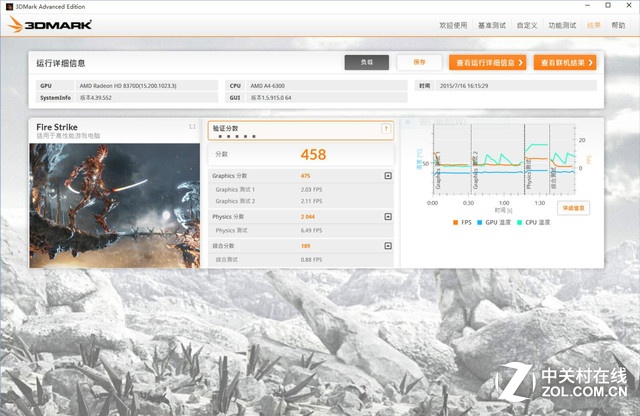
Task: Click the 3DMark app icon in the title bar
Action: tap(7, 5)
